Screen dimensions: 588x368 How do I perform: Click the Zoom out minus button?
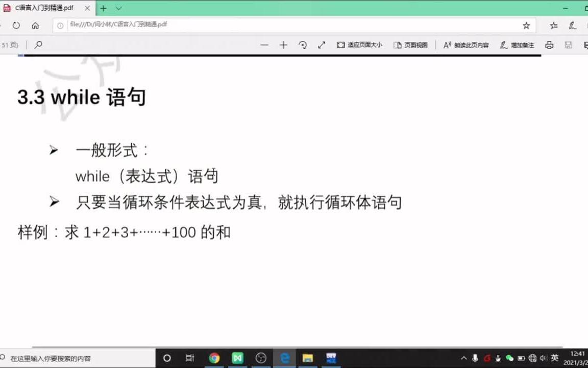[x=264, y=45]
